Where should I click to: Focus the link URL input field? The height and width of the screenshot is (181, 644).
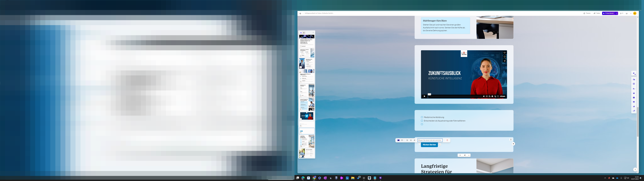point(430,140)
